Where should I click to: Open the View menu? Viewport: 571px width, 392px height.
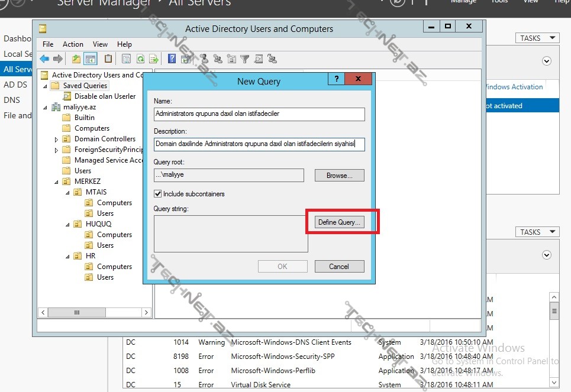[100, 44]
